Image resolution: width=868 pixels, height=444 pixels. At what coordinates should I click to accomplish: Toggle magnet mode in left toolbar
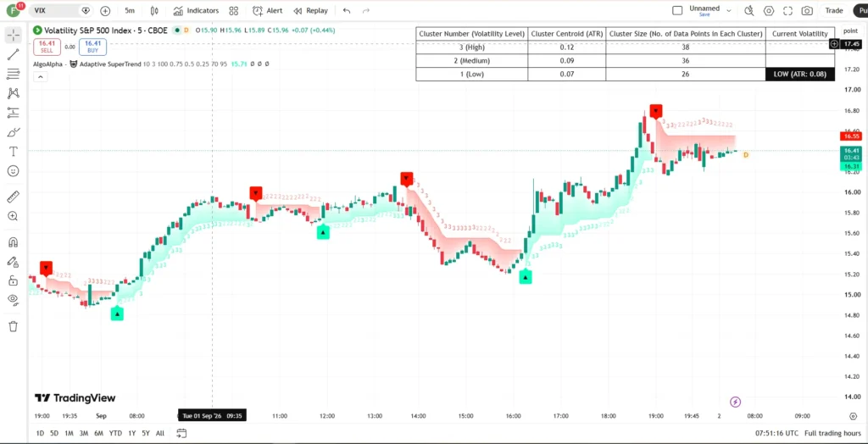coord(14,242)
